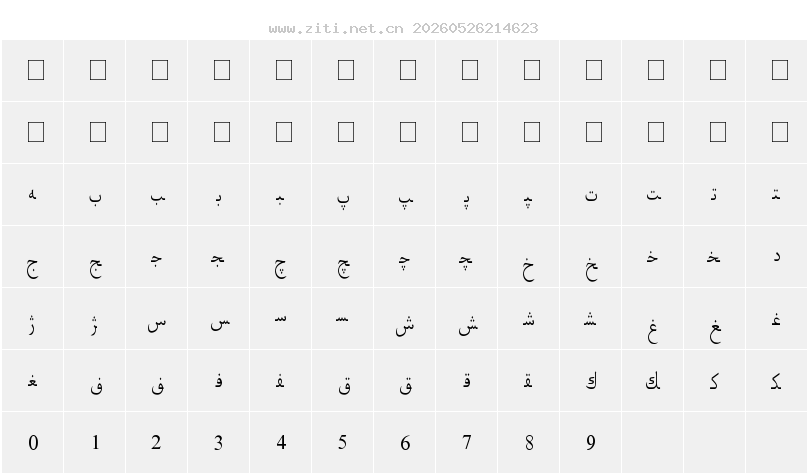Click the digit 4 glyph cell
This screenshot has width=808, height=476.
(281, 443)
